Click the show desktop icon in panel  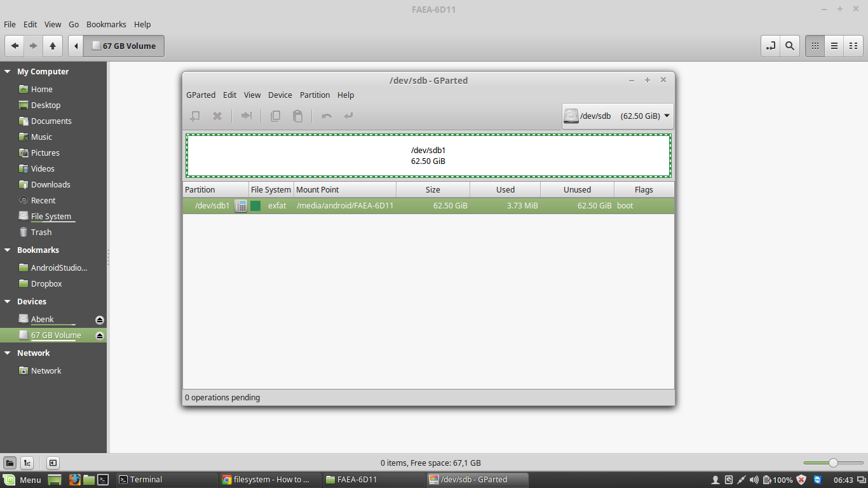(x=55, y=480)
